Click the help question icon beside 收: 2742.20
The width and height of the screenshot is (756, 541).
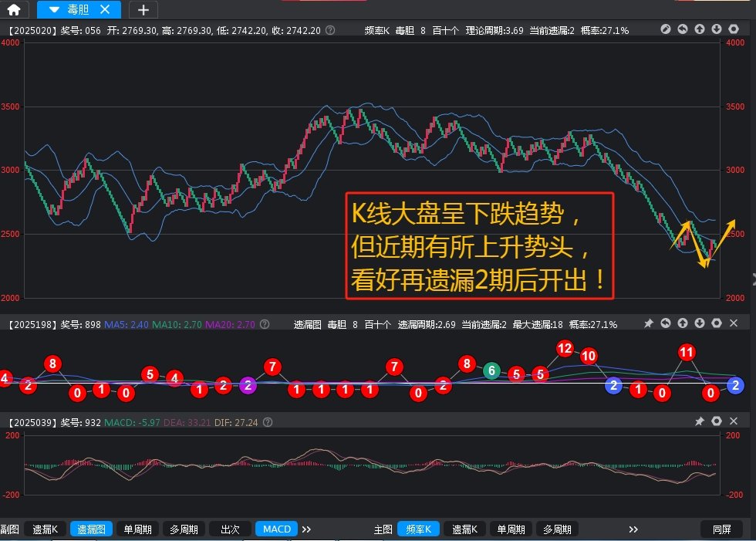pyautogui.click(x=330, y=30)
